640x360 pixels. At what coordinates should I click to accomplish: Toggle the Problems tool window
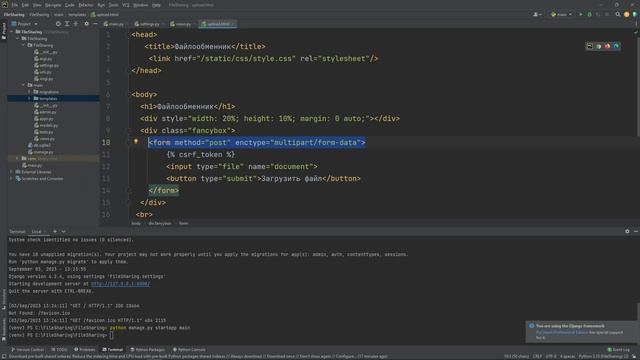(x=85, y=350)
